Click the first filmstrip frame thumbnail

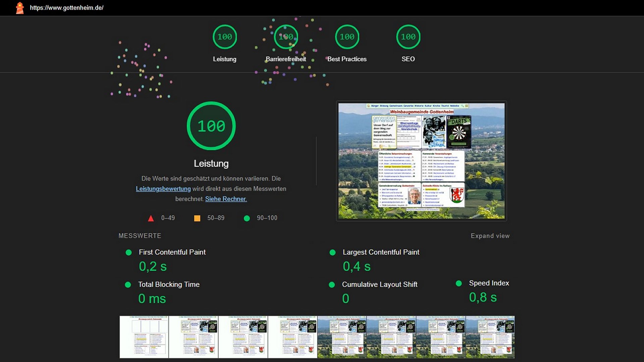point(144,337)
